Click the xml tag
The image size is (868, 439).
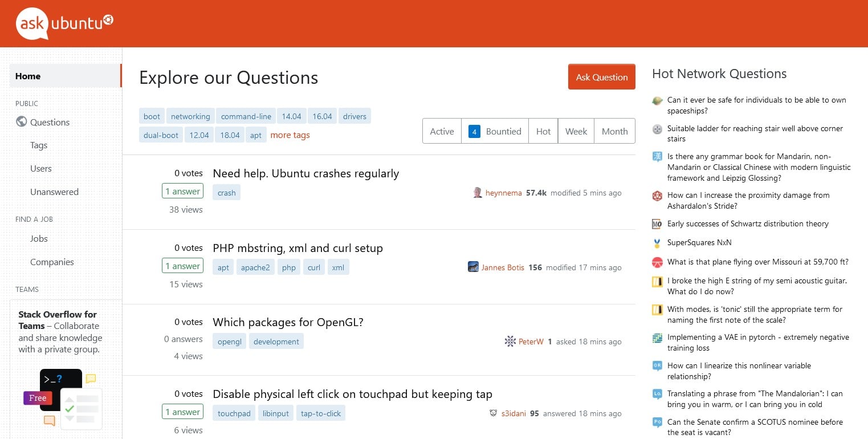click(338, 267)
